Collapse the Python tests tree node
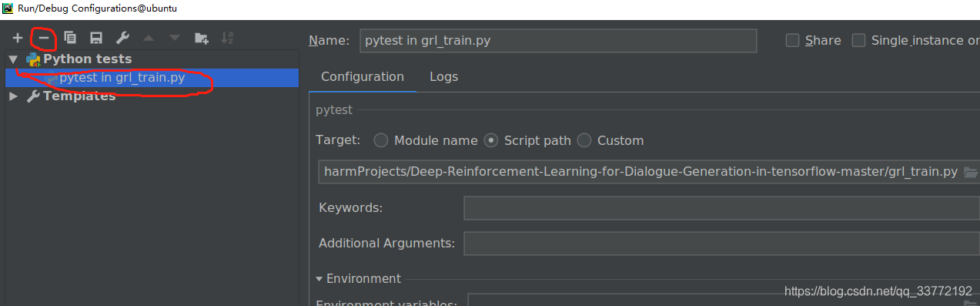 click(x=13, y=59)
